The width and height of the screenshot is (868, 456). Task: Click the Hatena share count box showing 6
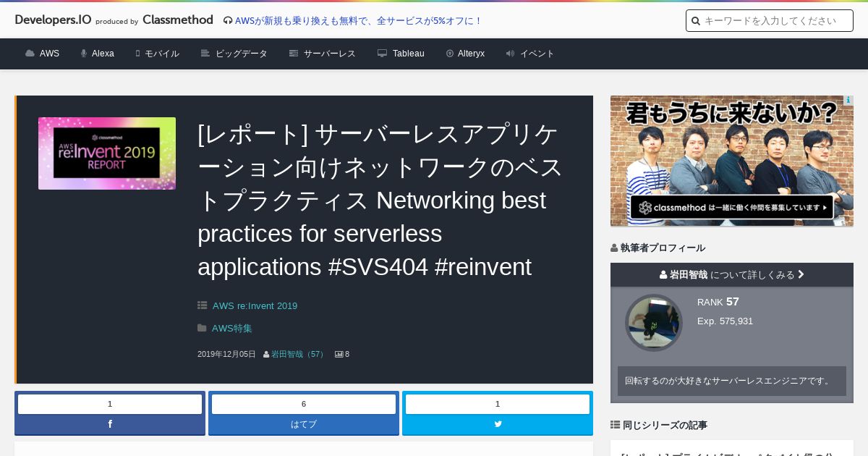tap(304, 404)
